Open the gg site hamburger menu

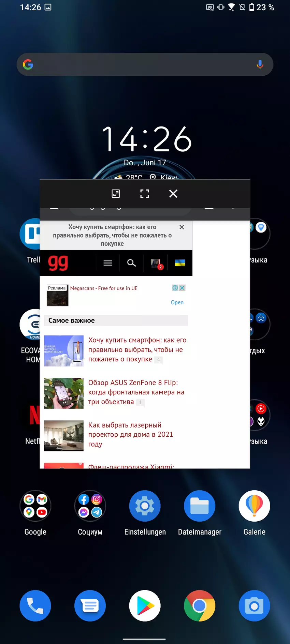pyautogui.click(x=108, y=263)
